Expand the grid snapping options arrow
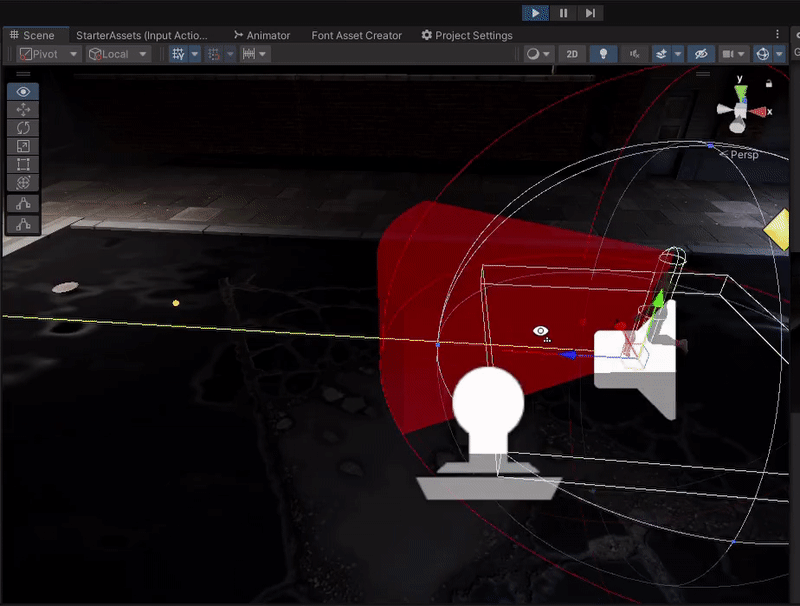This screenshot has width=800, height=606. pos(230,54)
